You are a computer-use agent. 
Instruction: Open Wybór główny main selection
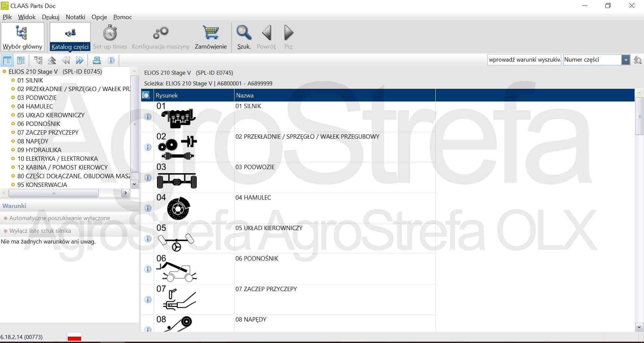pyautogui.click(x=22, y=37)
